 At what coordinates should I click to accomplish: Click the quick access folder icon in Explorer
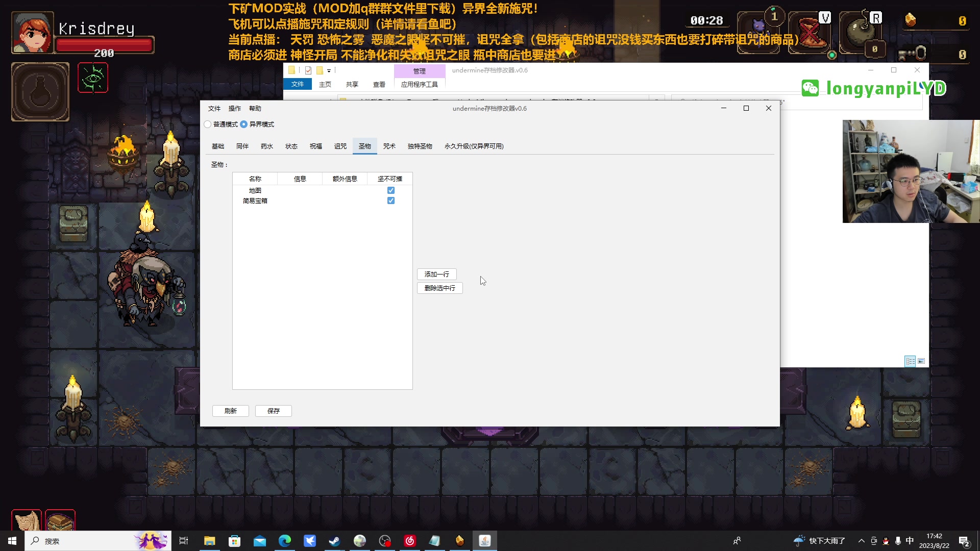coord(291,70)
